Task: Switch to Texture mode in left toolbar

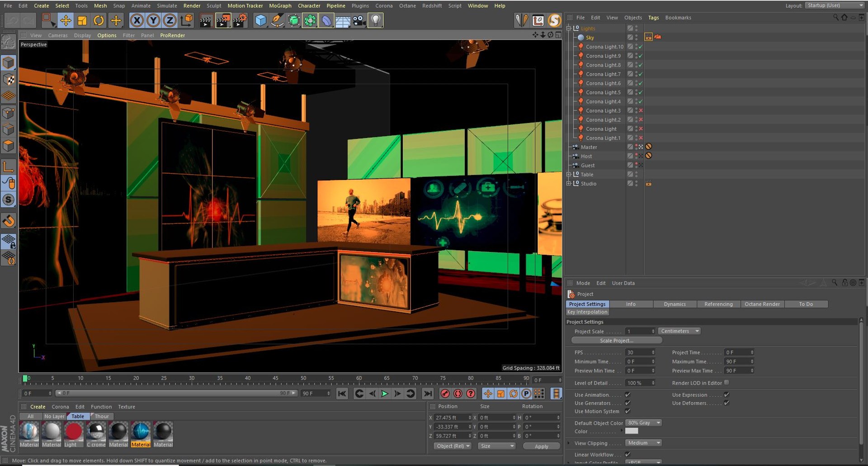Action: [9, 80]
